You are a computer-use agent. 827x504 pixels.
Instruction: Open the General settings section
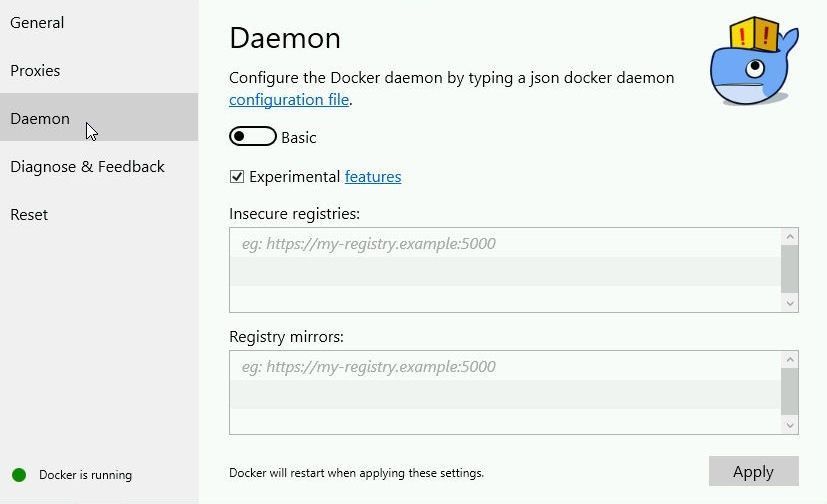click(37, 23)
